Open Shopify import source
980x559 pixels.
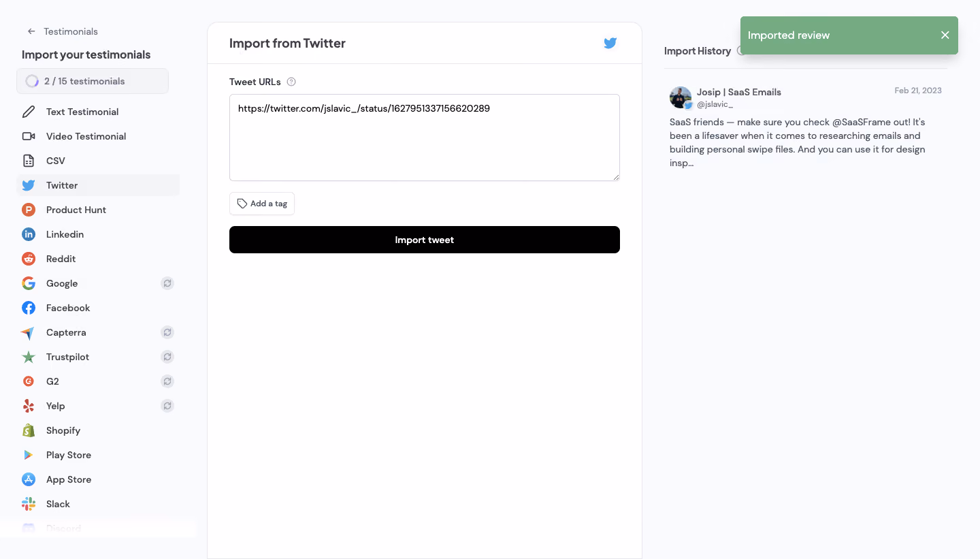coord(98,430)
